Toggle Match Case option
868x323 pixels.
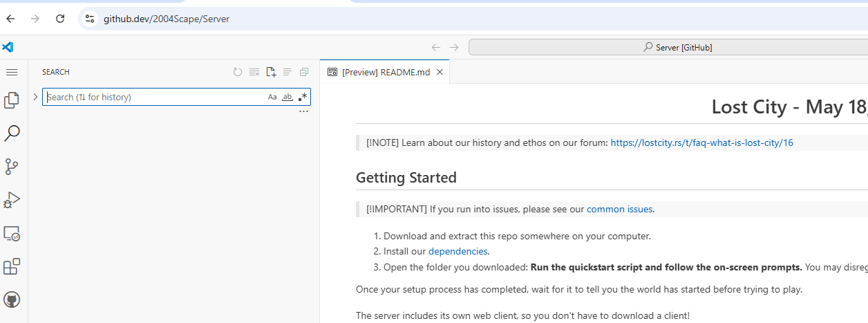click(272, 97)
